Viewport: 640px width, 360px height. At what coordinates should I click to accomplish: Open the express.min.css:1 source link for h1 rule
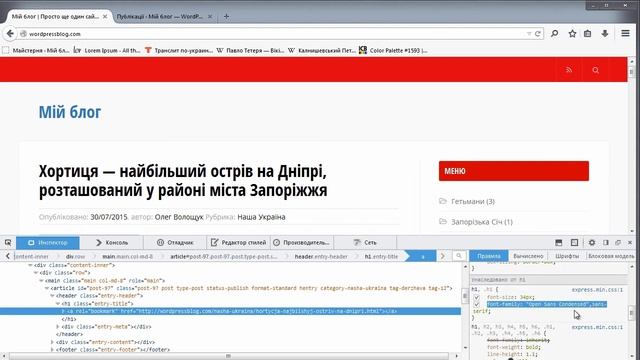pos(597,289)
